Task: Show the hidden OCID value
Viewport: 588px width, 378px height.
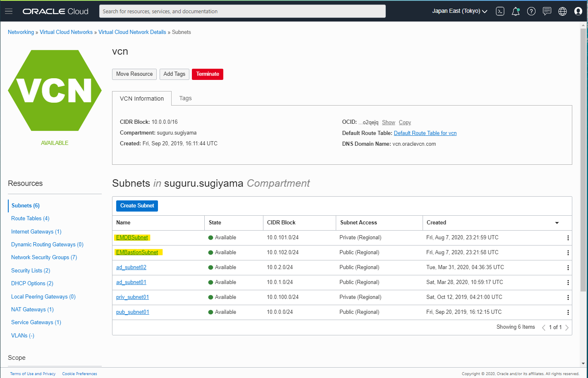Action: point(388,122)
